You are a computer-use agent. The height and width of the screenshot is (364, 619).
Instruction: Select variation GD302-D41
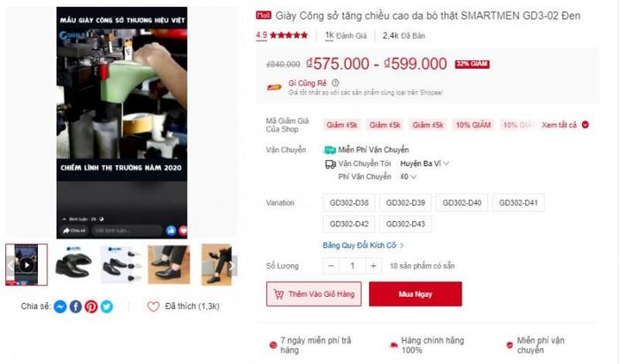(x=518, y=202)
